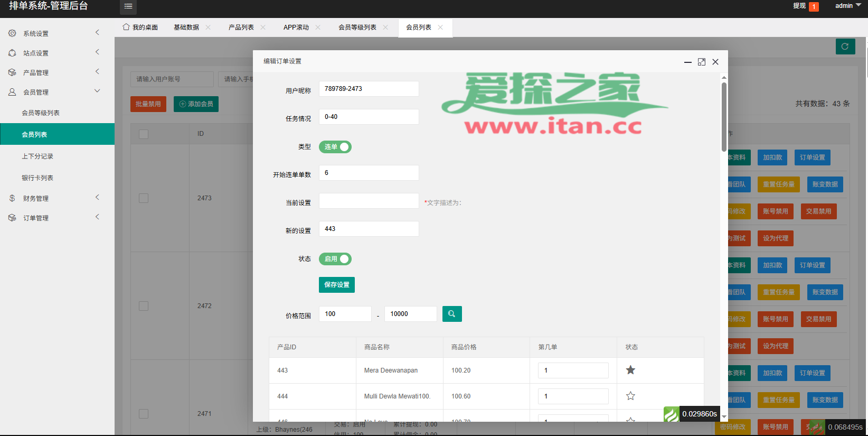Switch to the 产品列表 tab

(x=241, y=27)
